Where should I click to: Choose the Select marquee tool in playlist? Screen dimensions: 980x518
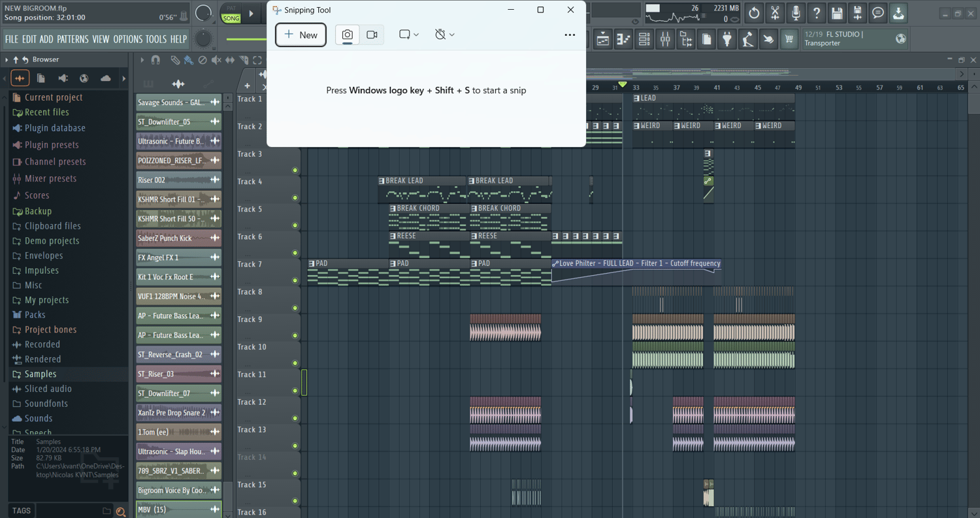(x=257, y=60)
